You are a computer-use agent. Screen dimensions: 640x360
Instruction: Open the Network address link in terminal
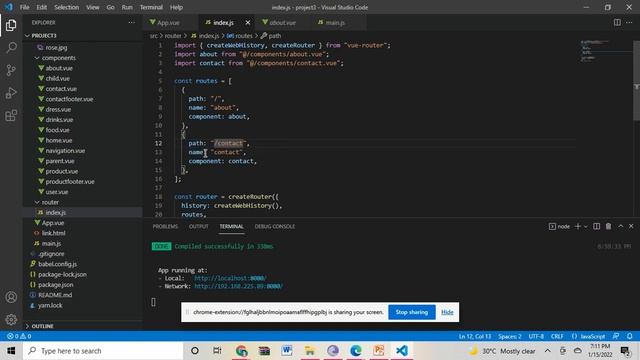pyautogui.click(x=238, y=286)
